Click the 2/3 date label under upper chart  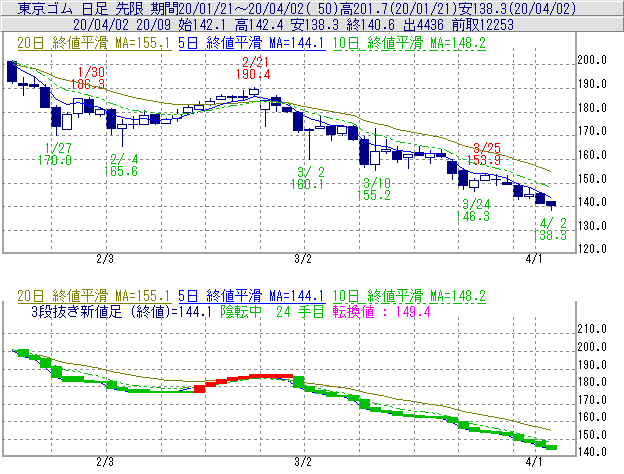(105, 259)
